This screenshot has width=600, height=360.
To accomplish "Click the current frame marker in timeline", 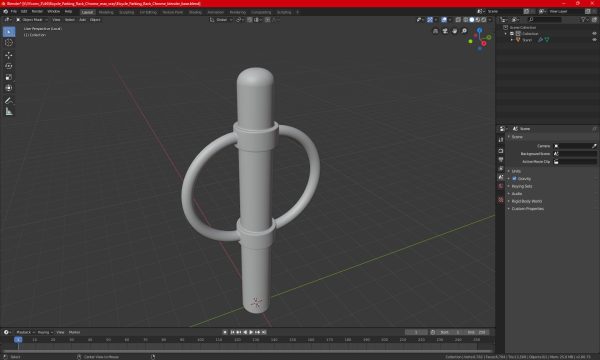I will click(x=18, y=339).
